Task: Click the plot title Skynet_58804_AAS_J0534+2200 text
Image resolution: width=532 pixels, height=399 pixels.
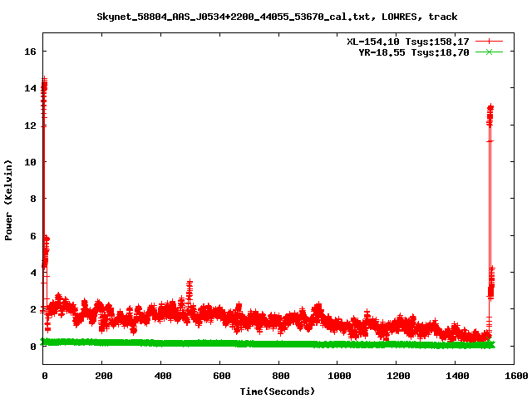Action: click(x=277, y=17)
